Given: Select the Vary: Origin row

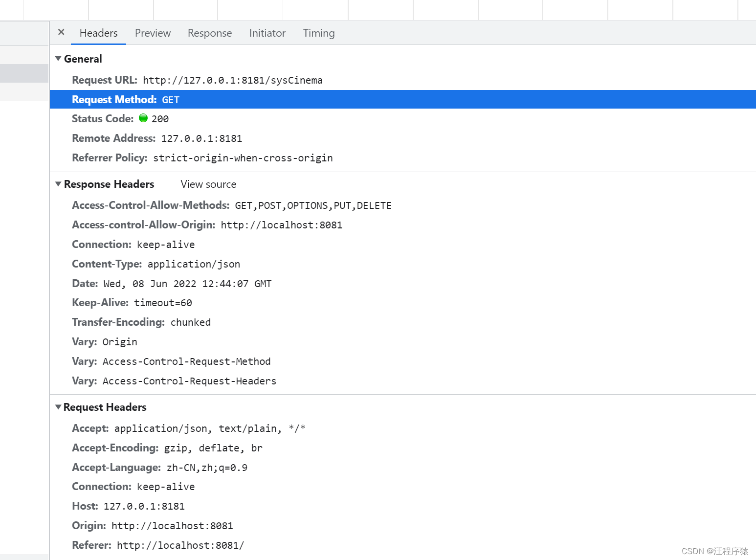Looking at the screenshot, I should (x=403, y=342).
